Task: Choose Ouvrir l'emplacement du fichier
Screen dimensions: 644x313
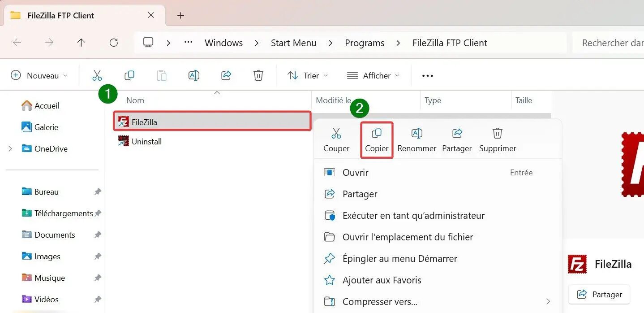Action: [x=438, y=237]
